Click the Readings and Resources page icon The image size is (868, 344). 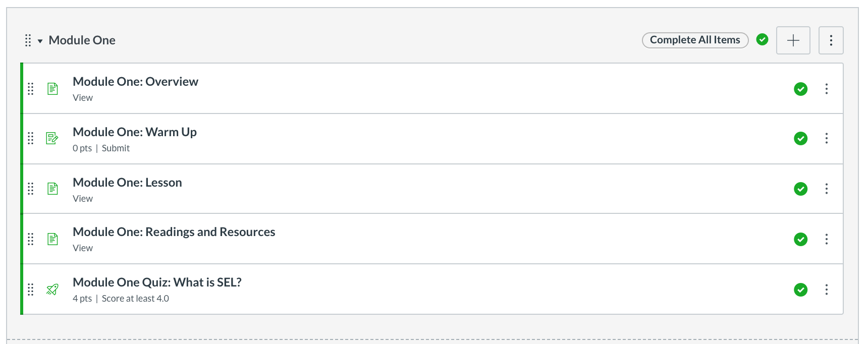click(x=52, y=239)
